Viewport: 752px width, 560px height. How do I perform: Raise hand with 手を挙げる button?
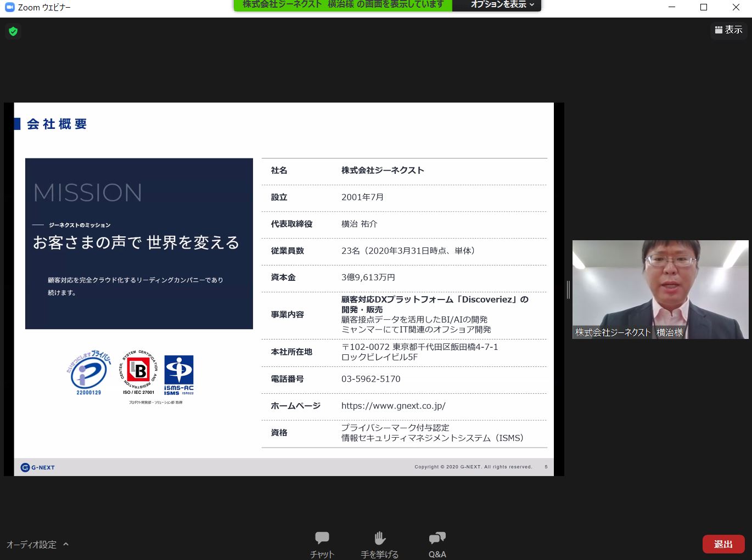[x=379, y=545]
